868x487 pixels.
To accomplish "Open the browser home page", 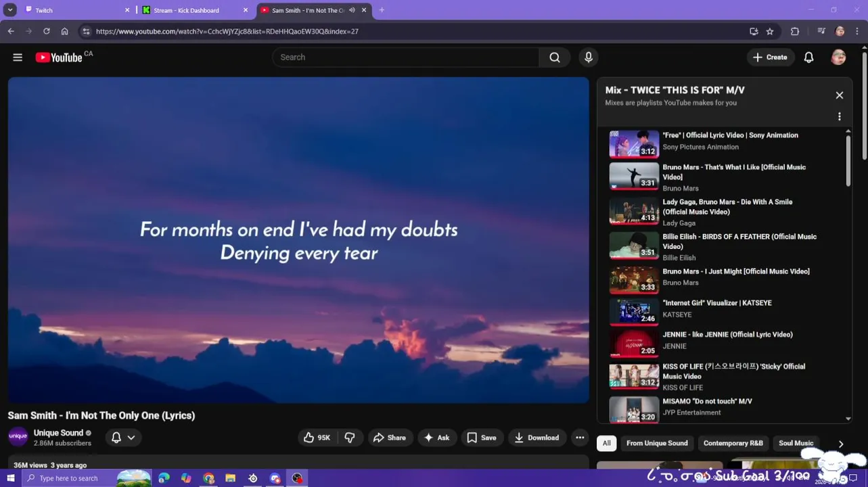I will pyautogui.click(x=64, y=31).
